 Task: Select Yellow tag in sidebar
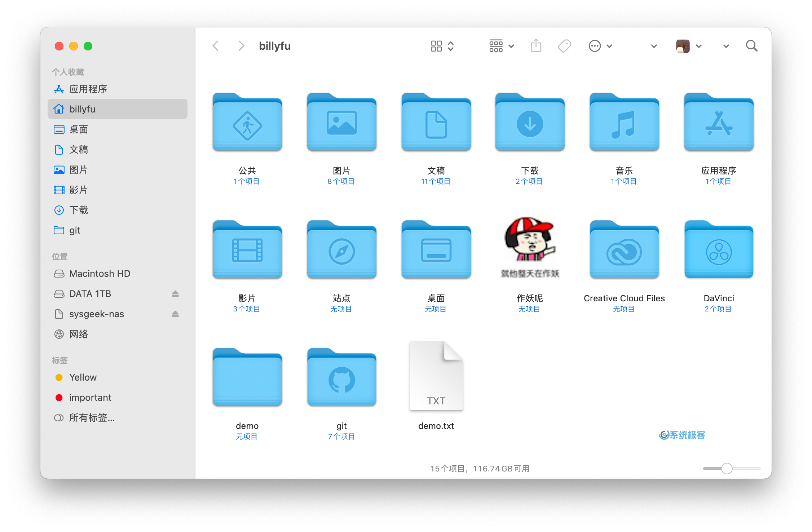[x=83, y=377]
